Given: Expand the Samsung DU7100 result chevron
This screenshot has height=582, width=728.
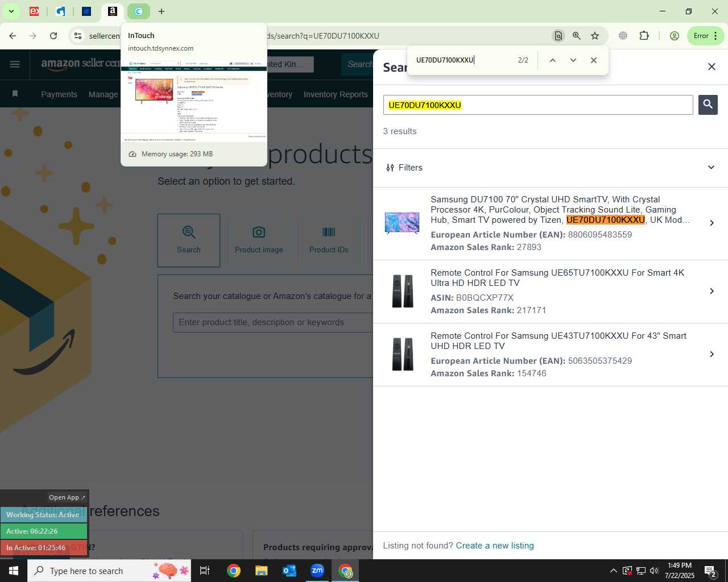Looking at the screenshot, I should [712, 223].
